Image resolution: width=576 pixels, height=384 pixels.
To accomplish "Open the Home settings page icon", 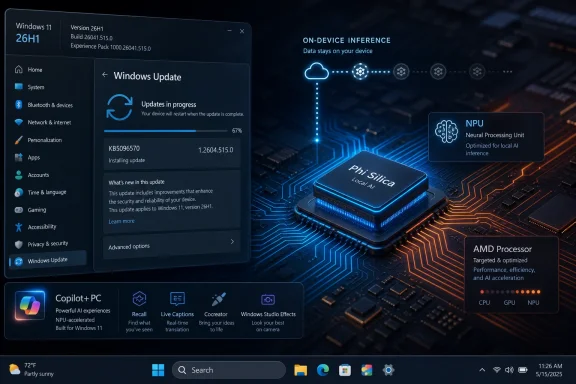I will (19, 69).
